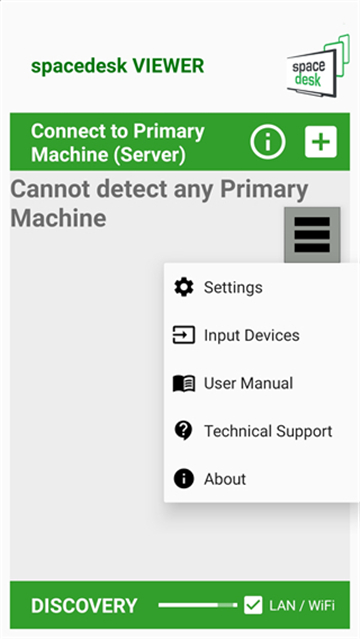Click the discovery progress bar

click(198, 605)
